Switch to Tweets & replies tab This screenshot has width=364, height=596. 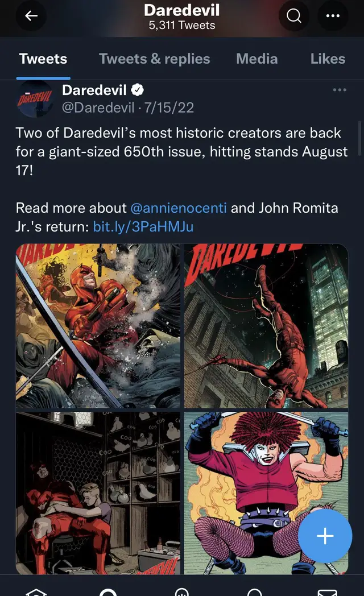point(154,59)
